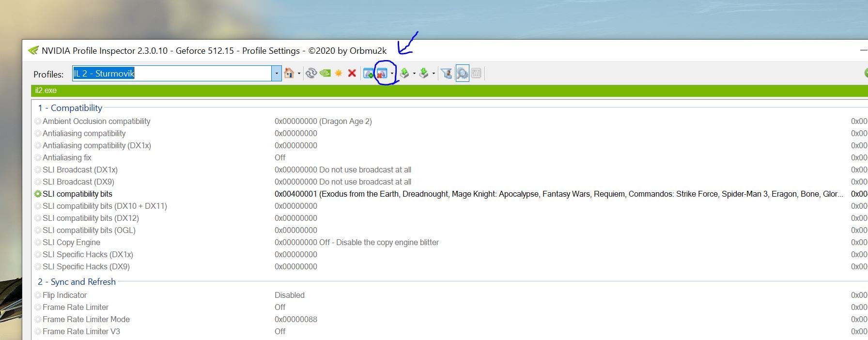Click SLI Copy Engine disable blitter value
Image resolution: width=868 pixels, height=340 pixels.
356,242
